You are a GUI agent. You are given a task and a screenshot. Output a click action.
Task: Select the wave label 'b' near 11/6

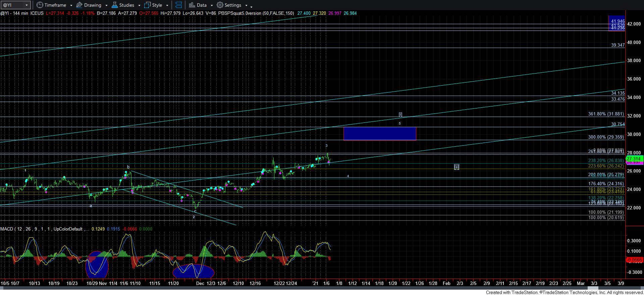click(128, 167)
